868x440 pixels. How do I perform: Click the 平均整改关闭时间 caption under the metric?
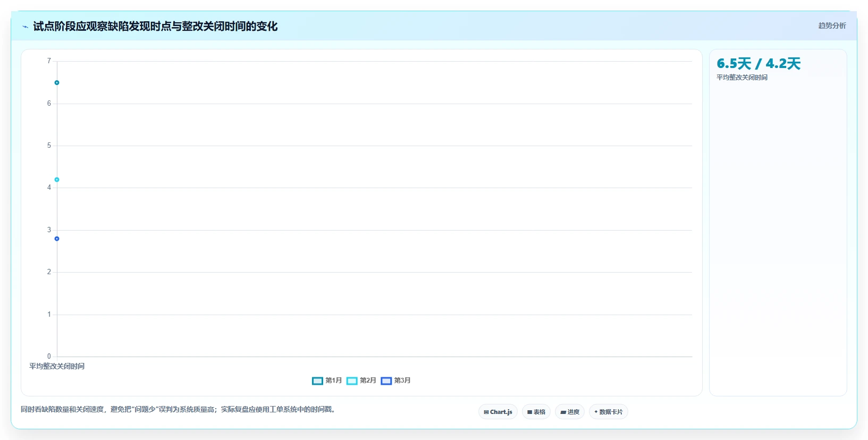tap(742, 78)
